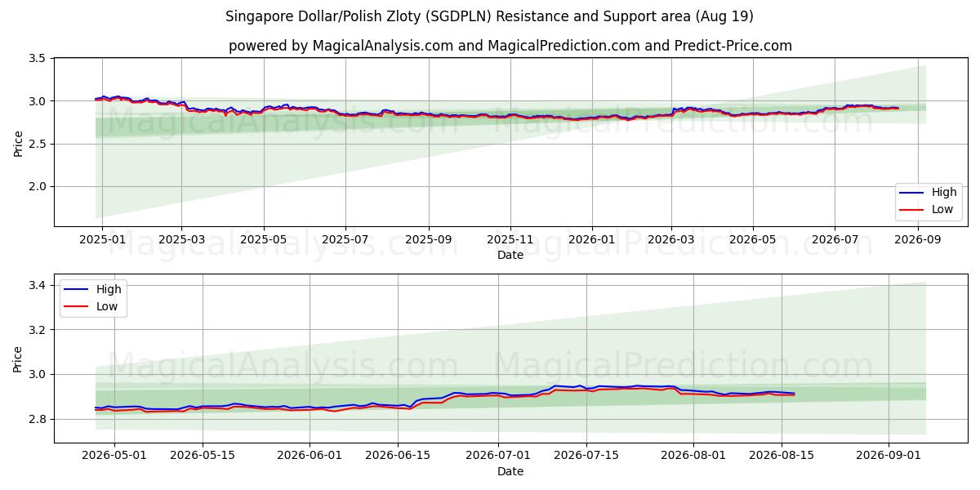Click 'High' in the upper chart legend
Screen dimensions: 980x490
coord(944,193)
